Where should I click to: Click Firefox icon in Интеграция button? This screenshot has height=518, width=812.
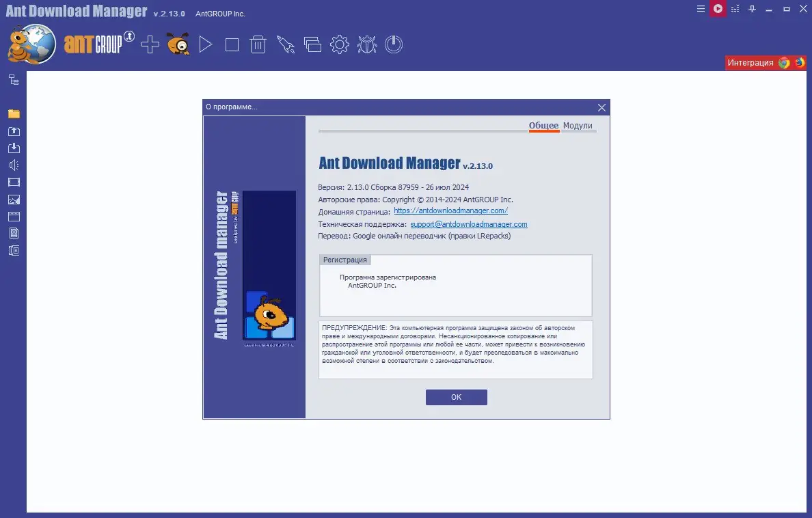coord(800,63)
